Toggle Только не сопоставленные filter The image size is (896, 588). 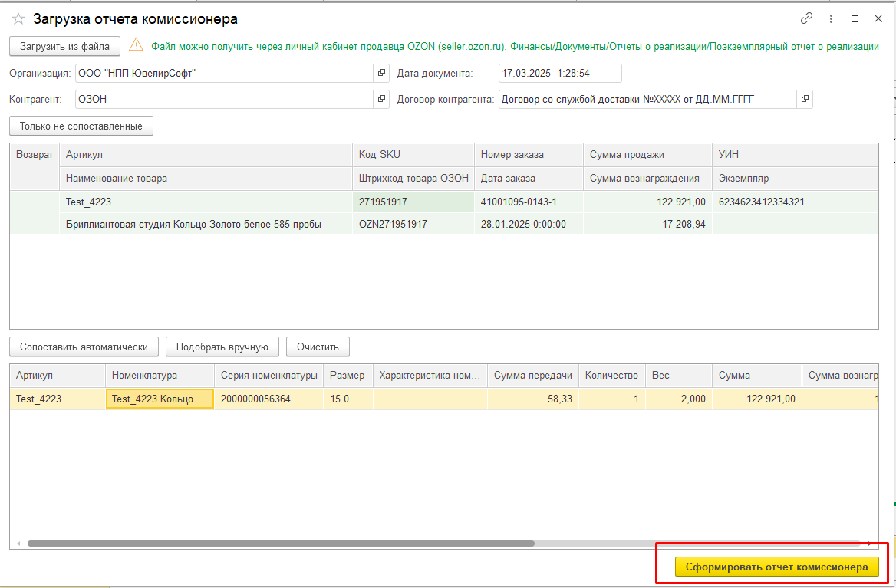pos(81,126)
